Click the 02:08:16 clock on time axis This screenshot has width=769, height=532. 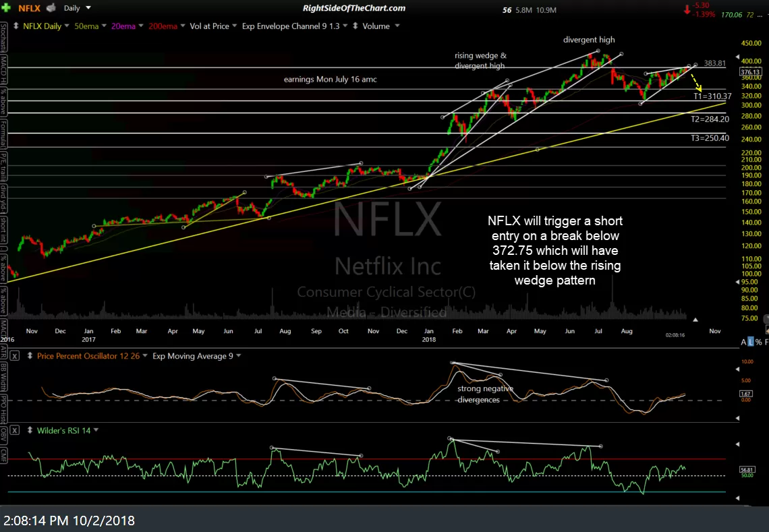[675, 335]
